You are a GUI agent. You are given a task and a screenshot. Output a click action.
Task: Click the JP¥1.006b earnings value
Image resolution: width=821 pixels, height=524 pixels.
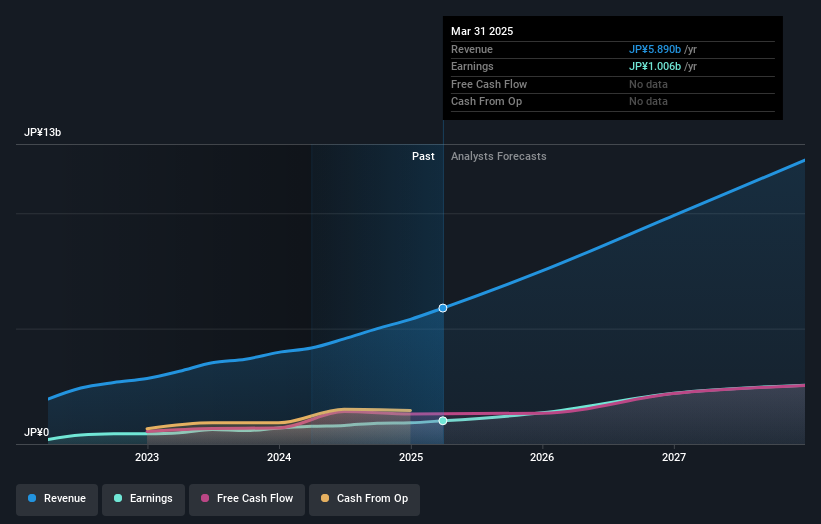click(x=655, y=66)
